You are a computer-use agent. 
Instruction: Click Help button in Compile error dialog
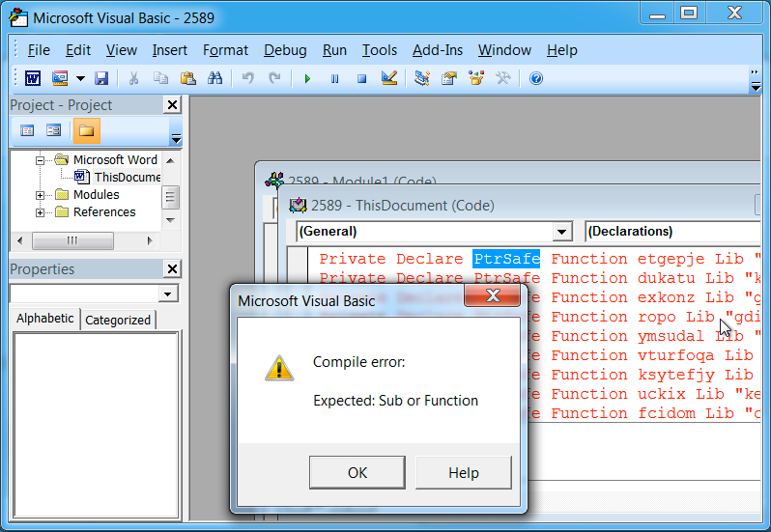pyautogui.click(x=463, y=472)
